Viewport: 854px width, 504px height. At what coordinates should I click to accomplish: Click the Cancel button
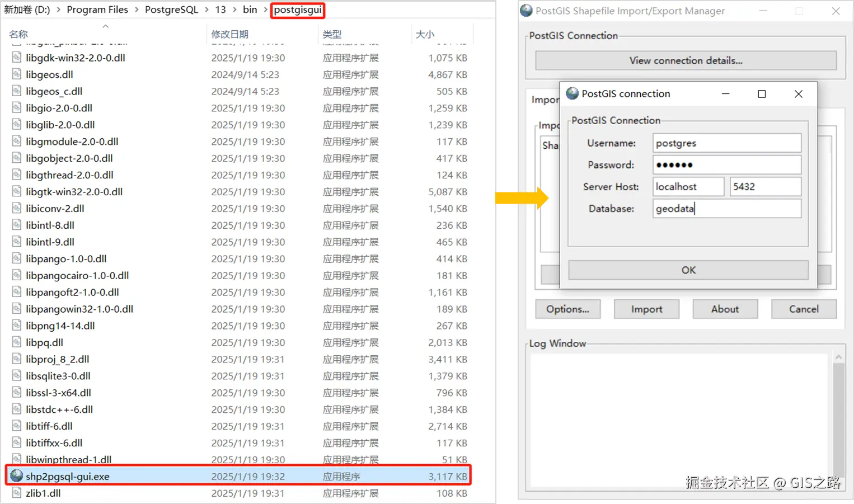pyautogui.click(x=804, y=309)
